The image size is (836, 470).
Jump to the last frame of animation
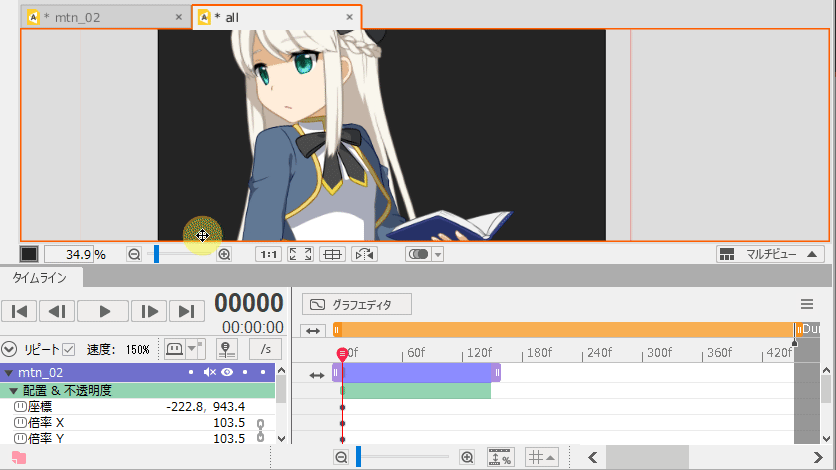click(186, 311)
